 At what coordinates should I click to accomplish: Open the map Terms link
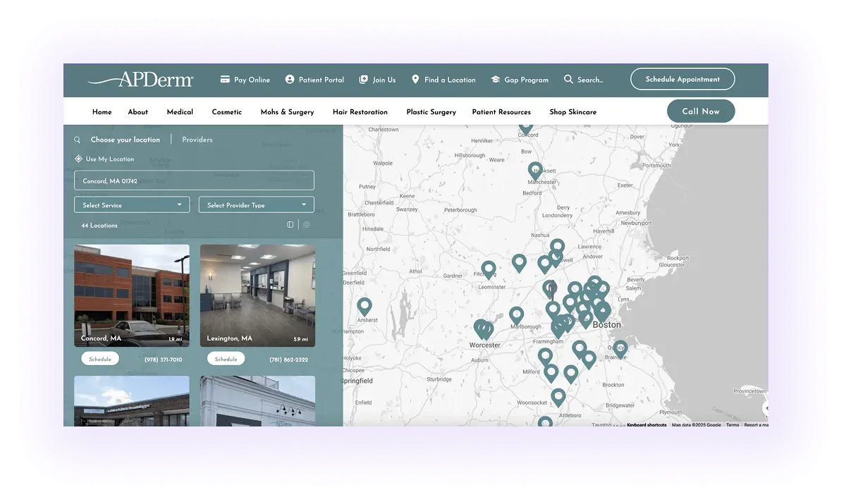[x=732, y=425]
